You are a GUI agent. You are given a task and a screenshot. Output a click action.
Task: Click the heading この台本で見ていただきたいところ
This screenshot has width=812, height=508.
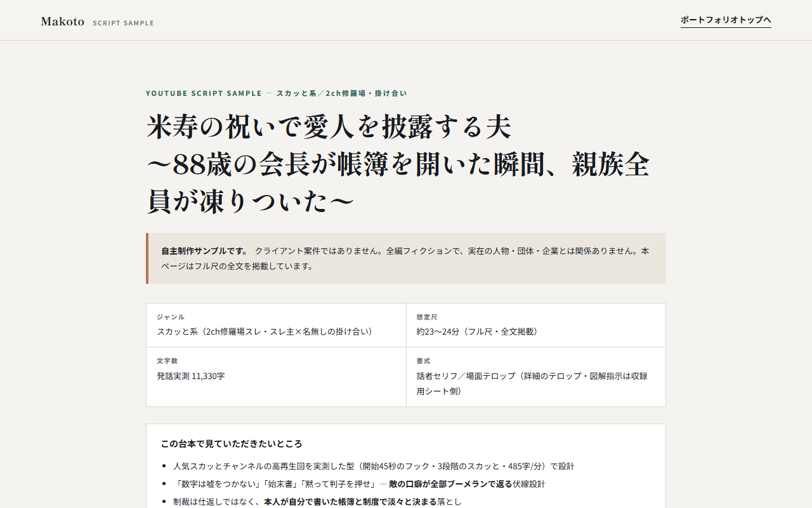[232, 444]
